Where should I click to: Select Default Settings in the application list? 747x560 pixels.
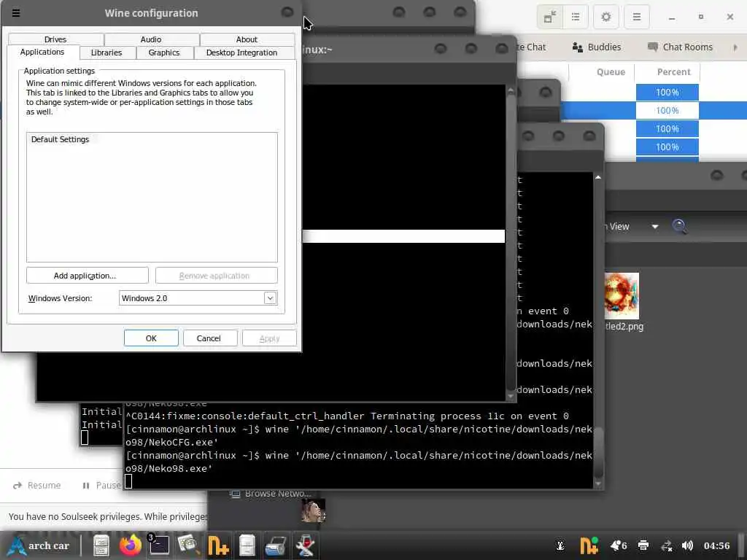click(60, 139)
